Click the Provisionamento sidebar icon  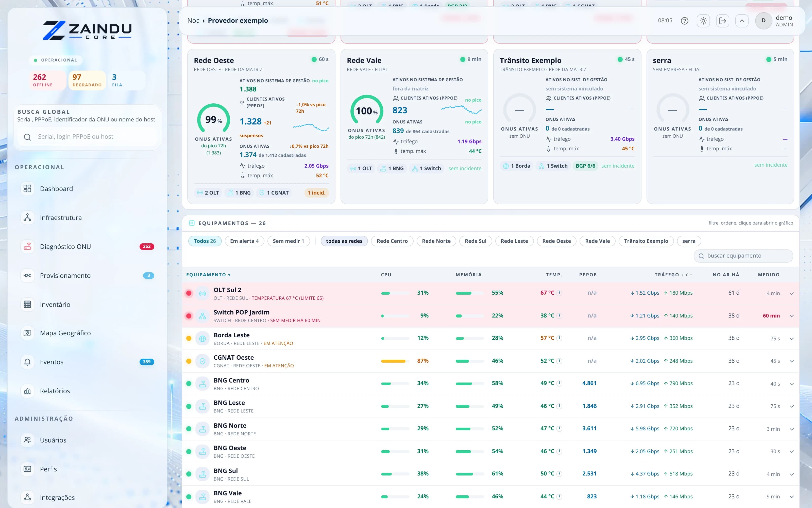click(27, 275)
